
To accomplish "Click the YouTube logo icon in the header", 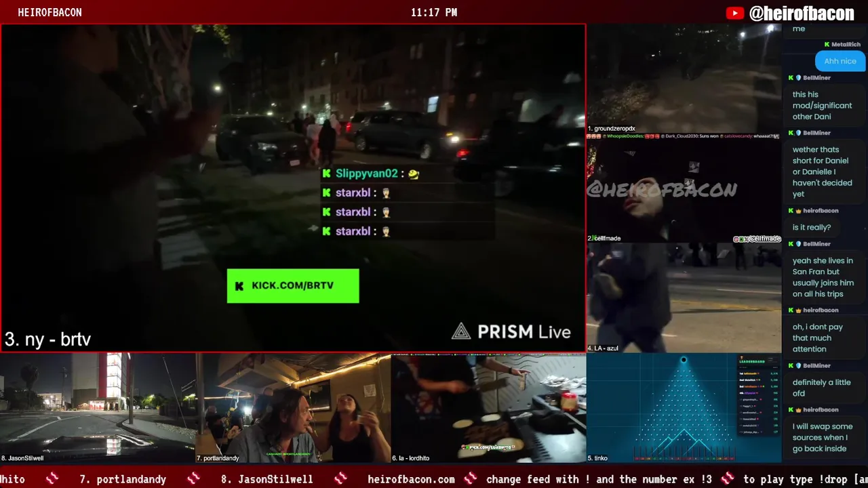I will click(x=735, y=13).
